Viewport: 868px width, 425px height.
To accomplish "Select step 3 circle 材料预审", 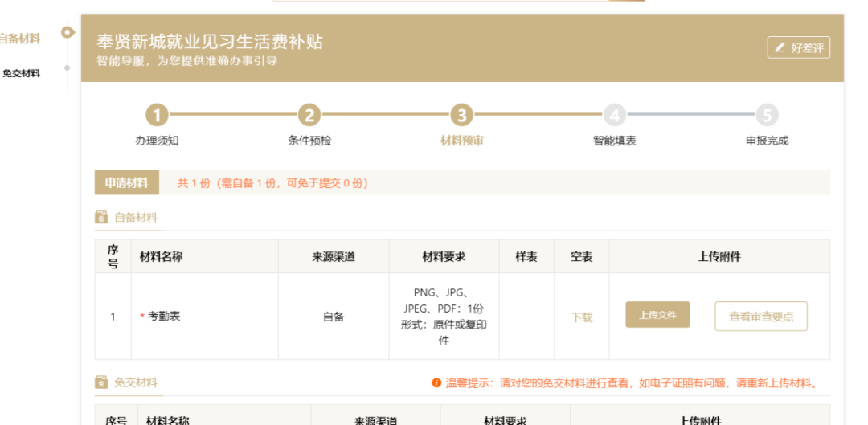I will 461,116.
